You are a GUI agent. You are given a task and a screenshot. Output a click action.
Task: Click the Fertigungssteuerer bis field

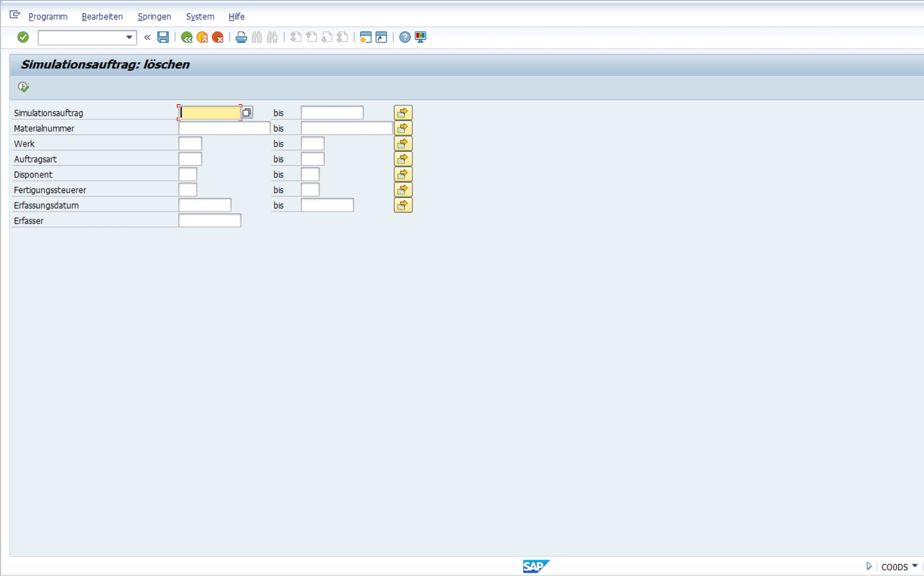coord(310,190)
